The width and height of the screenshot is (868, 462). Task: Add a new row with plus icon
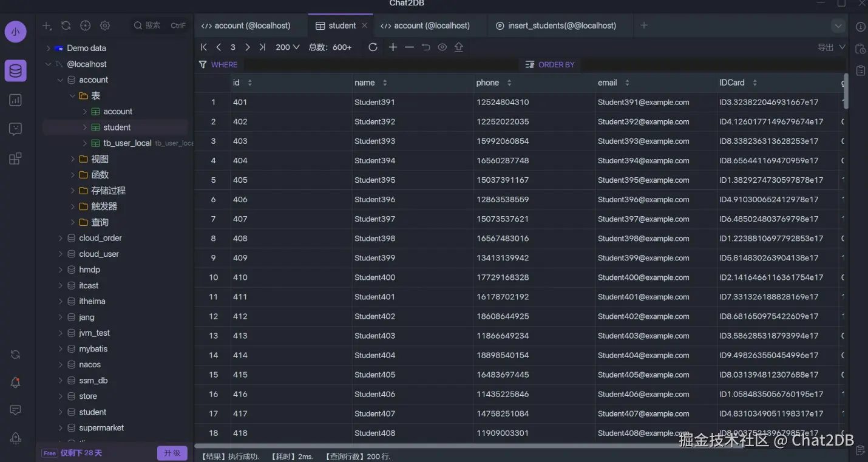click(393, 47)
